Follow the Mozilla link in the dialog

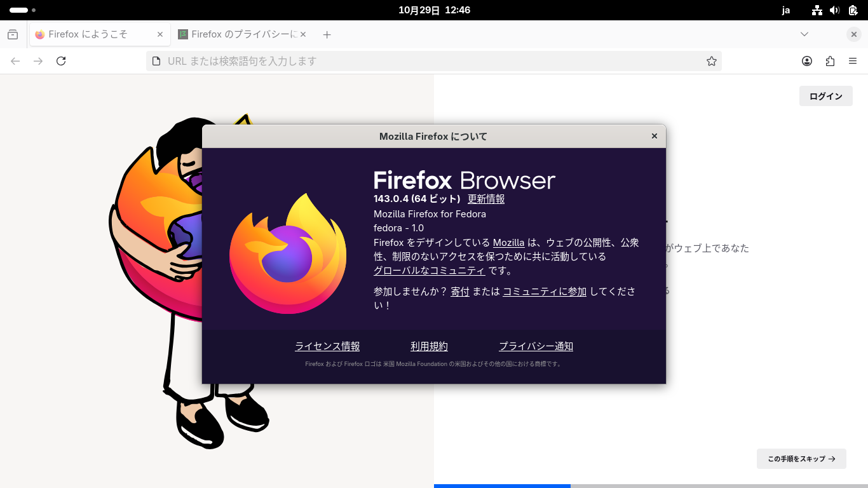click(509, 243)
